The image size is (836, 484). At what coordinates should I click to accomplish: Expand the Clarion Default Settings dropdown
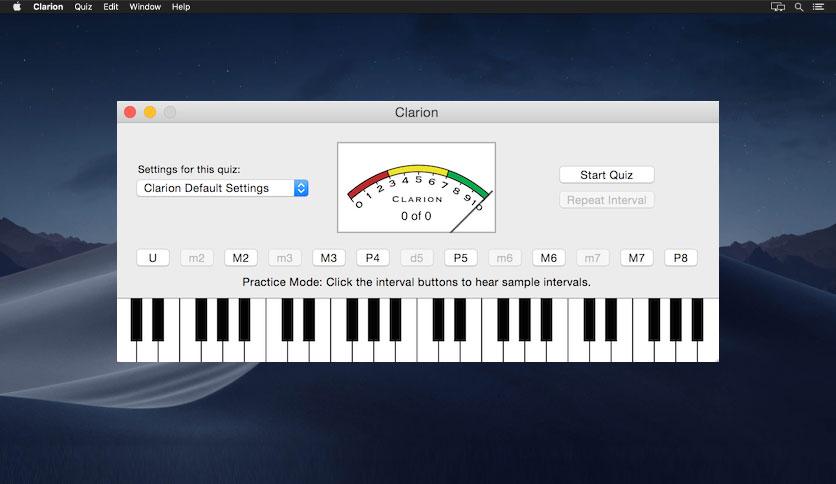coord(222,188)
